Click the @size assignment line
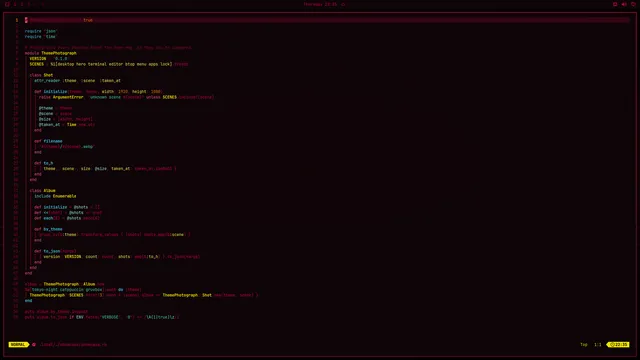 [66, 119]
